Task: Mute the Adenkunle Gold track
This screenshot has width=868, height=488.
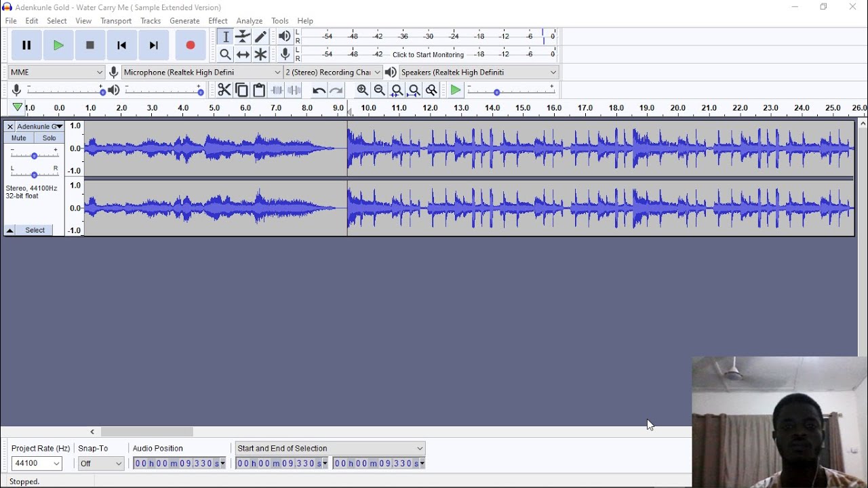Action: [x=19, y=138]
